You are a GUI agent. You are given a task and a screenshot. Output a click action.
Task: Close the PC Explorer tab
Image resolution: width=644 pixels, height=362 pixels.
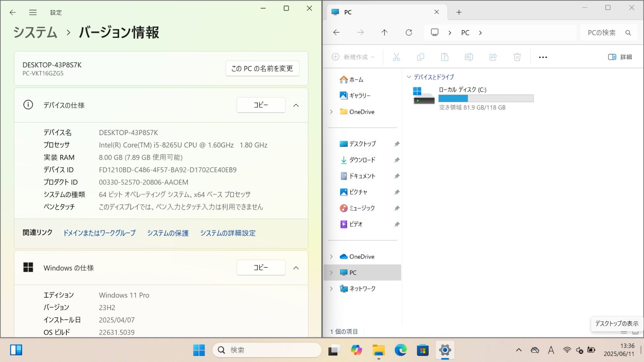pyautogui.click(x=437, y=12)
